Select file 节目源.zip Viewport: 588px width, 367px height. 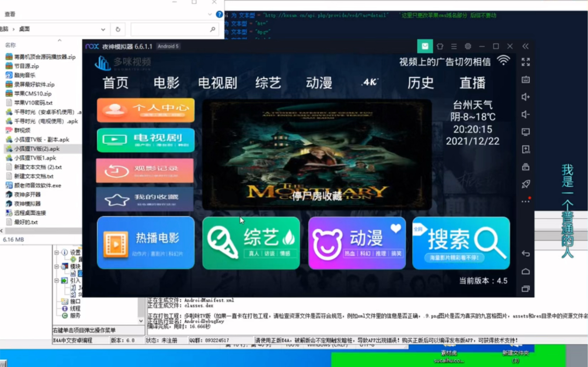point(23,66)
